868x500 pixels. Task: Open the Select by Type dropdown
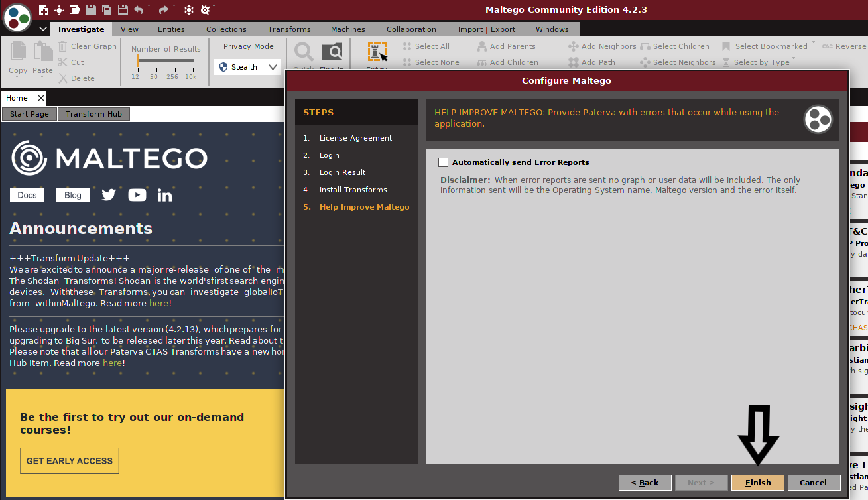click(794, 59)
